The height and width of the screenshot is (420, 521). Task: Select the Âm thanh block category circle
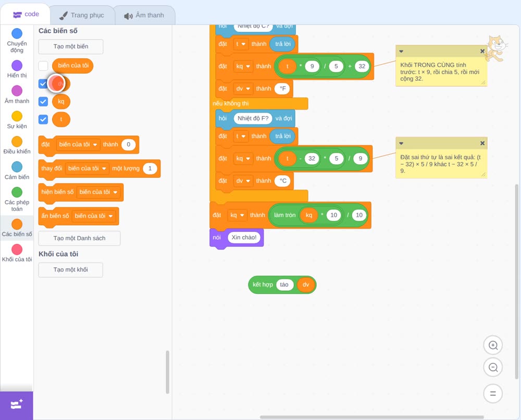pos(17,91)
